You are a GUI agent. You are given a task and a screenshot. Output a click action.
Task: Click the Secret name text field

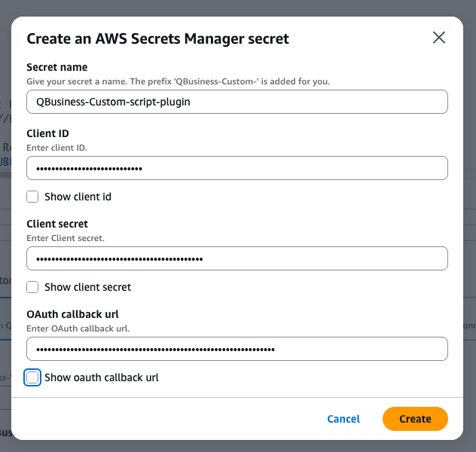[x=236, y=102]
